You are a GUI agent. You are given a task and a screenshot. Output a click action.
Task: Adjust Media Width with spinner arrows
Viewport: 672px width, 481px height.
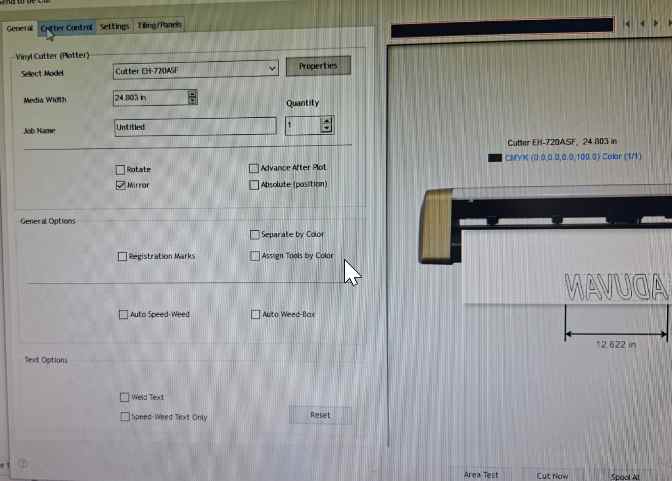coord(193,98)
